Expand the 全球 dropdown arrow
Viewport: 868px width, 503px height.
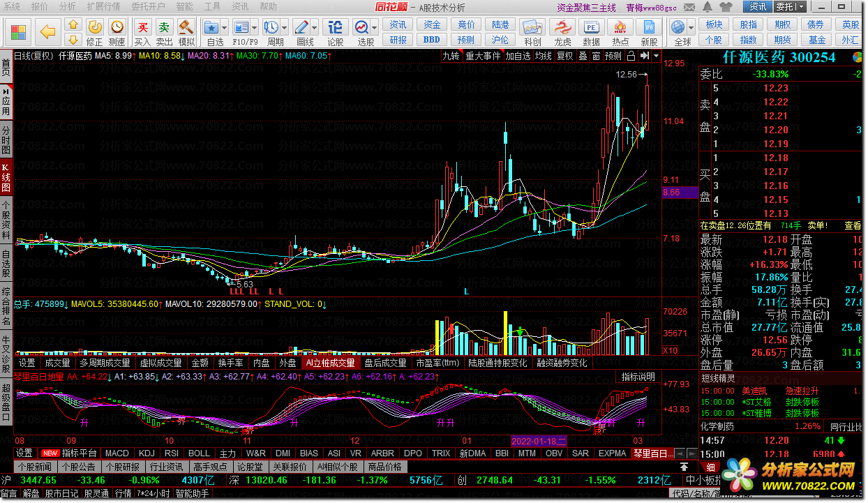(690, 28)
